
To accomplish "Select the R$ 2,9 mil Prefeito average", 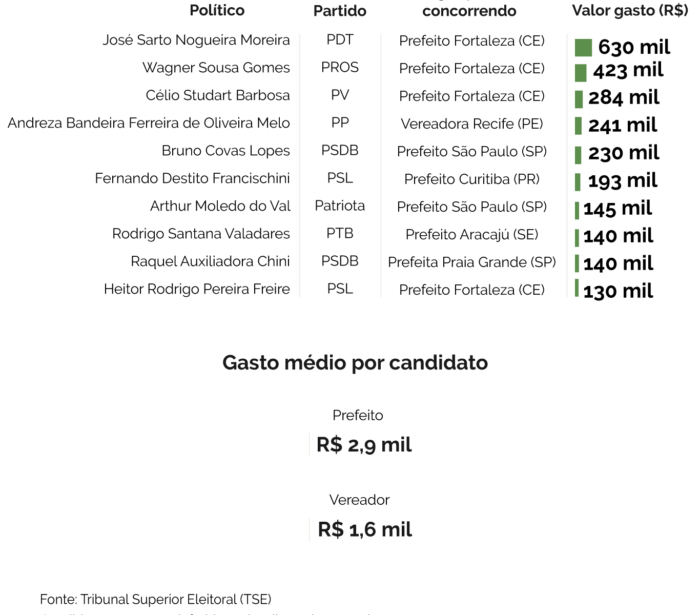I will [x=364, y=445].
